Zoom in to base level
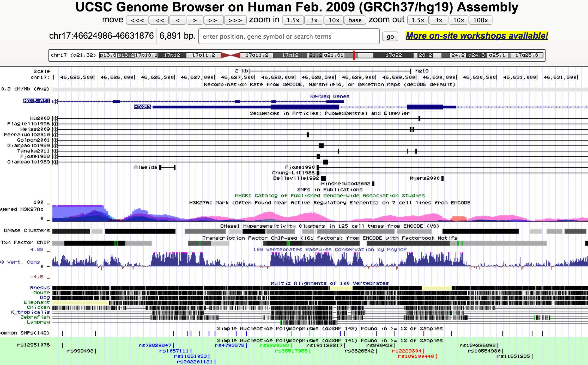 pyautogui.click(x=355, y=20)
